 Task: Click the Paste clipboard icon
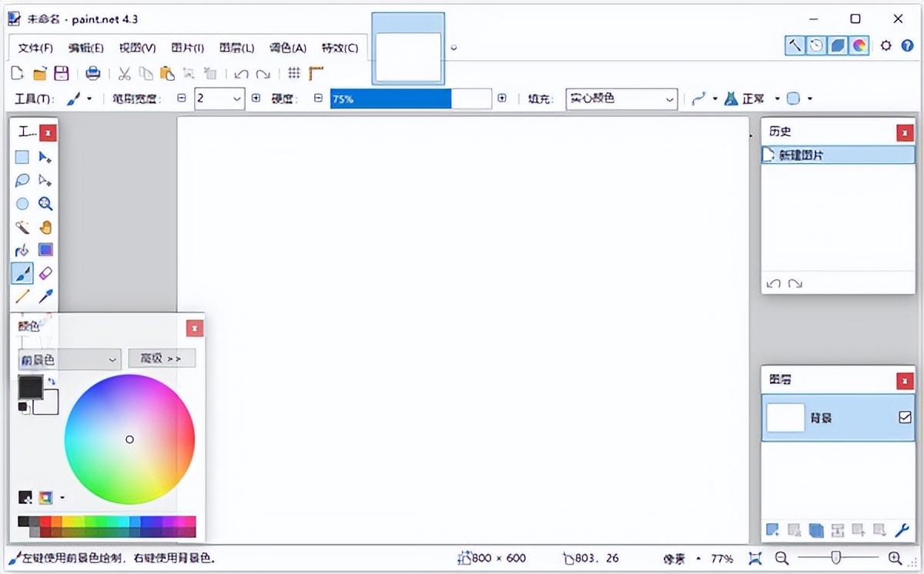[x=167, y=74]
